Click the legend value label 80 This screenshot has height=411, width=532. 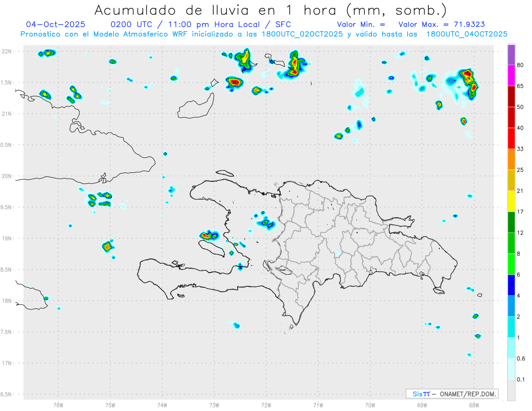520,66
